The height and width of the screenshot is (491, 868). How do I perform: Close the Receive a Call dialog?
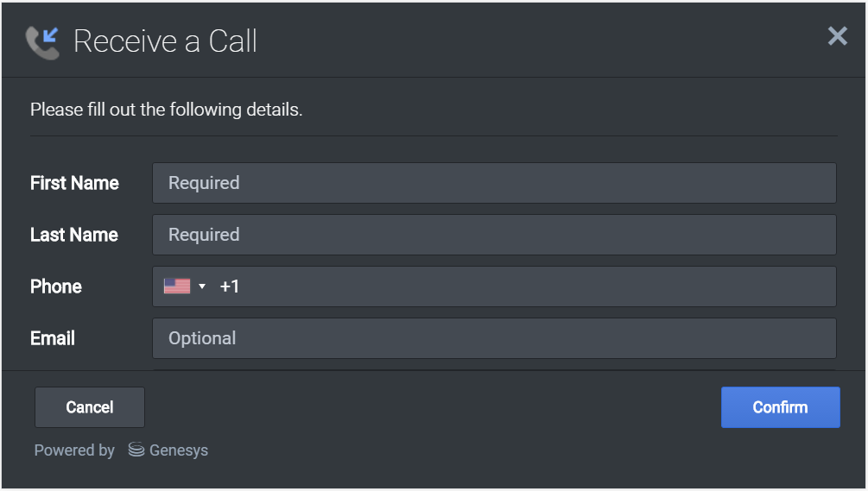click(x=837, y=36)
